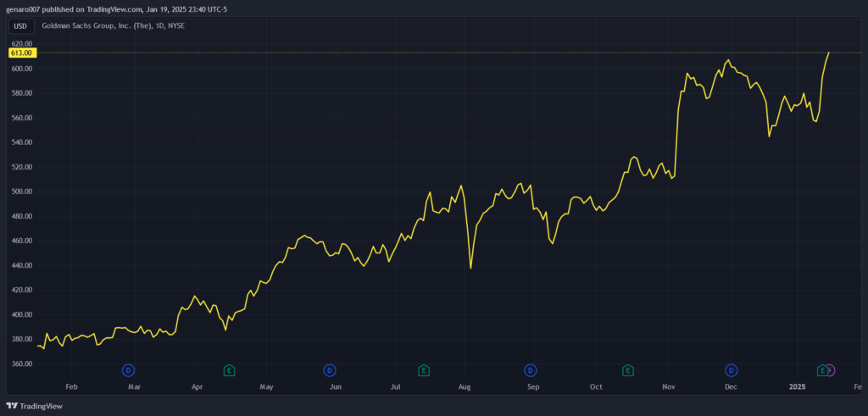
Task: Click the dividend marker near December
Action: tap(732, 370)
